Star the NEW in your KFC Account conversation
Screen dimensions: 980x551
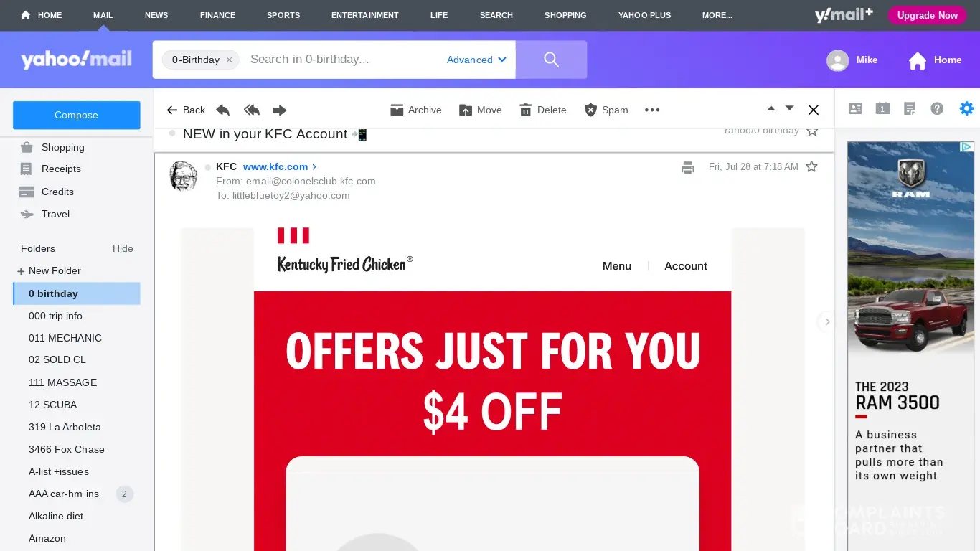(812, 131)
